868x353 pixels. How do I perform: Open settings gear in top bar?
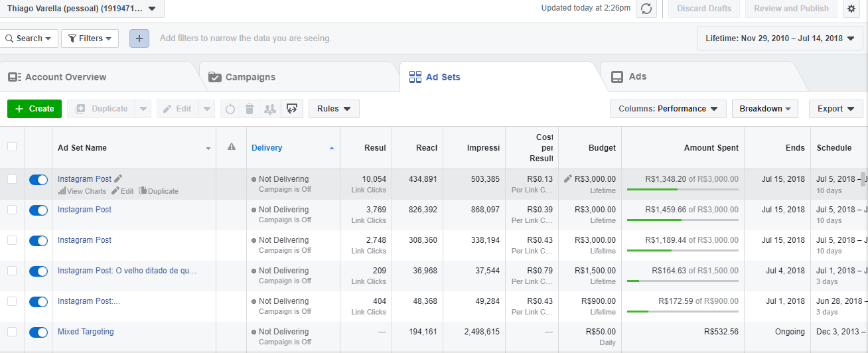[x=851, y=9]
